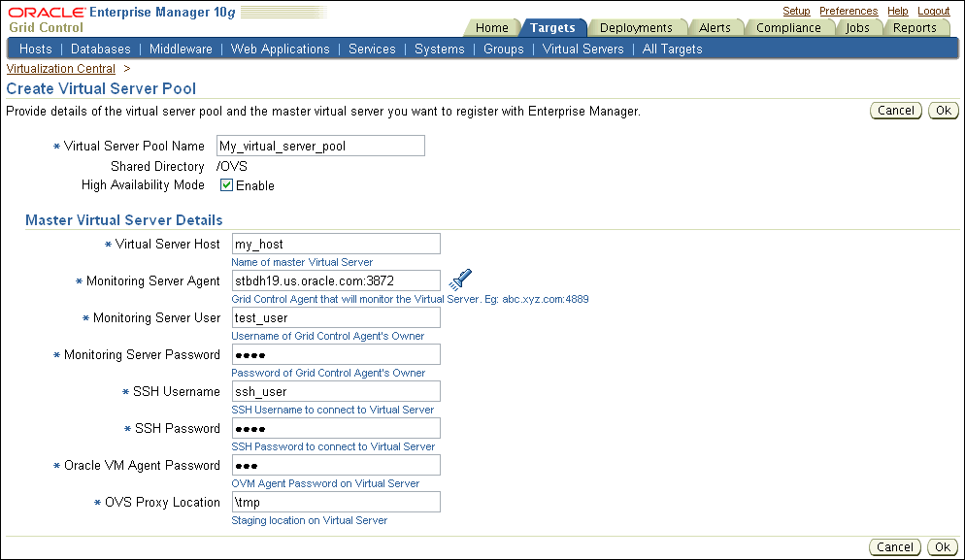Open the Deployments tab
This screenshot has width=965, height=560.
coord(638,27)
